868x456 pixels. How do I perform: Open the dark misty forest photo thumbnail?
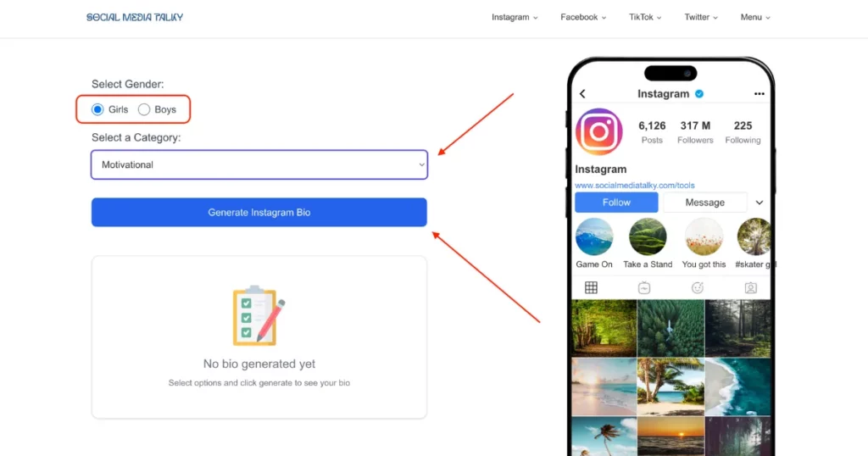[x=738, y=328]
